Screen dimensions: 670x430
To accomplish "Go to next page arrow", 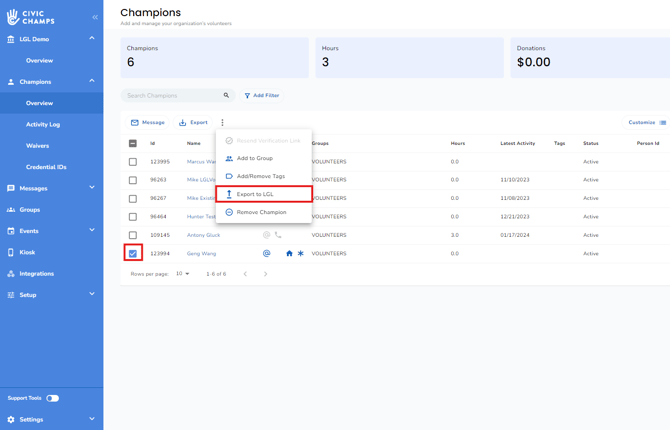I will click(x=265, y=274).
